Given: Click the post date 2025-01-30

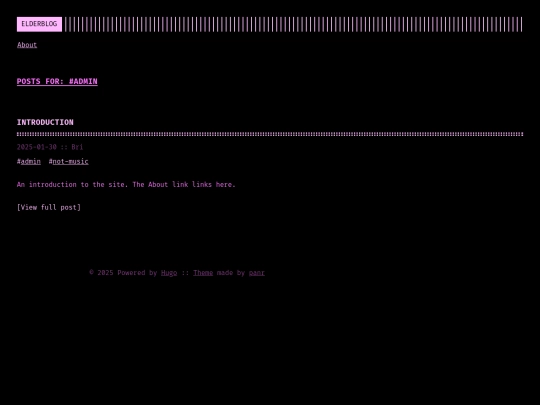Looking at the screenshot, I should pos(37,147).
